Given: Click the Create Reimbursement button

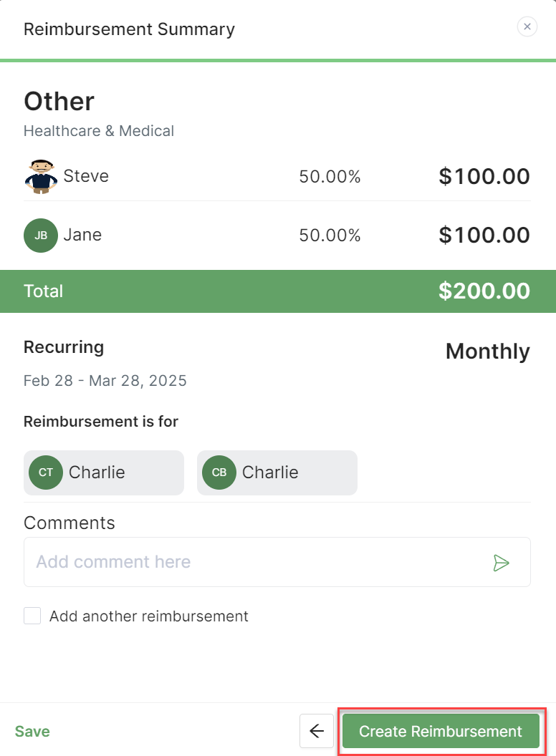Looking at the screenshot, I should 441,731.
